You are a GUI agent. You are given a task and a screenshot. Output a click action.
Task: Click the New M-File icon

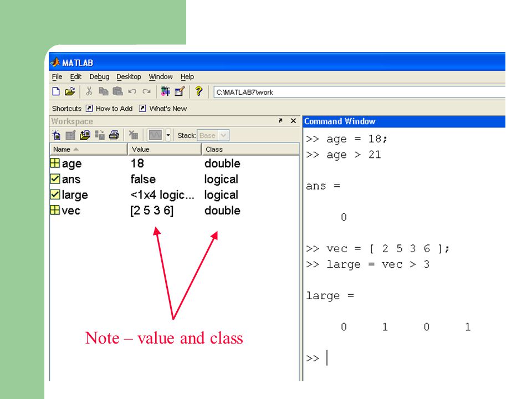(56, 91)
